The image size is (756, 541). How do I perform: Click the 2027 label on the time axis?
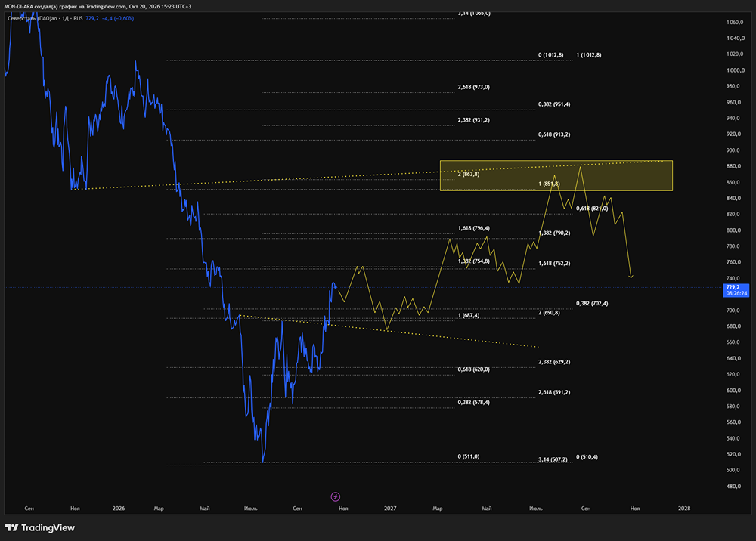pos(390,509)
